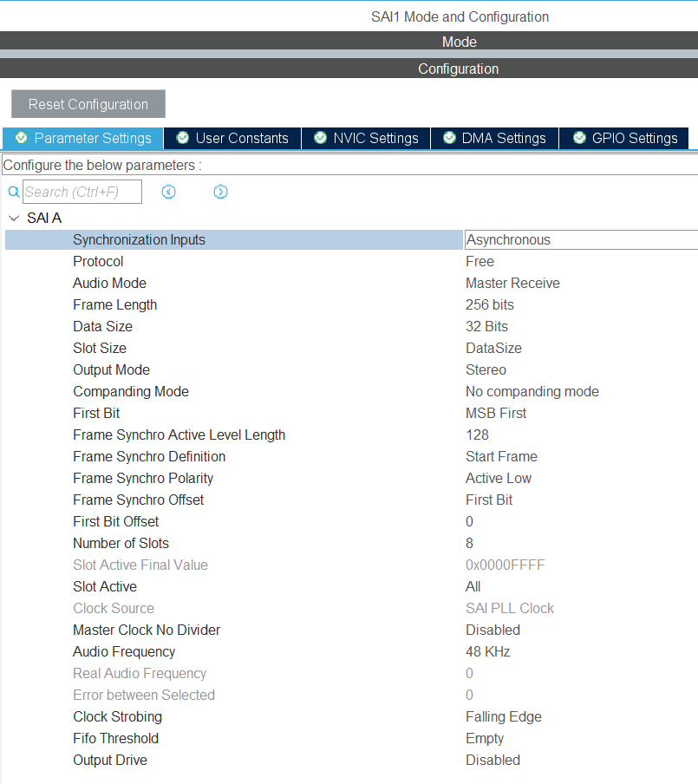Select the Clock Strobing label
The image size is (698, 784).
click(117, 716)
